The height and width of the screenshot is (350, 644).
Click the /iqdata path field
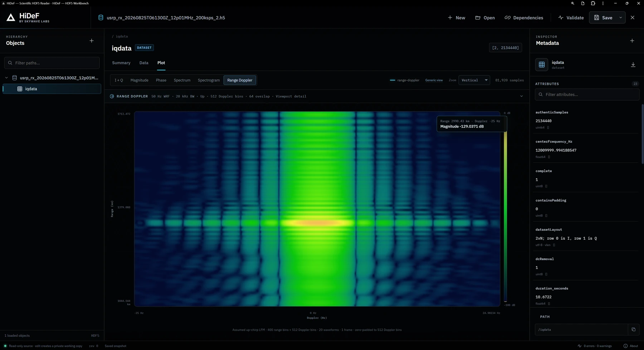click(581, 330)
